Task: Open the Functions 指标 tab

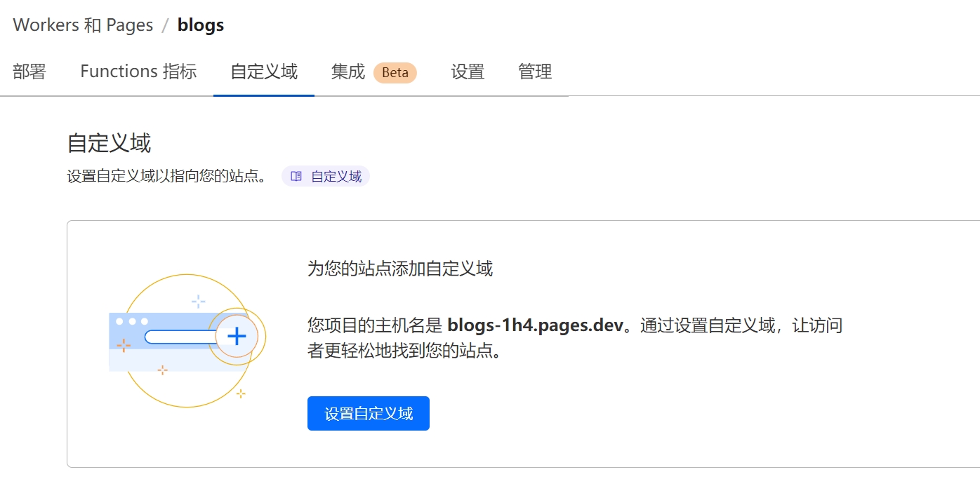Action: pyautogui.click(x=138, y=72)
